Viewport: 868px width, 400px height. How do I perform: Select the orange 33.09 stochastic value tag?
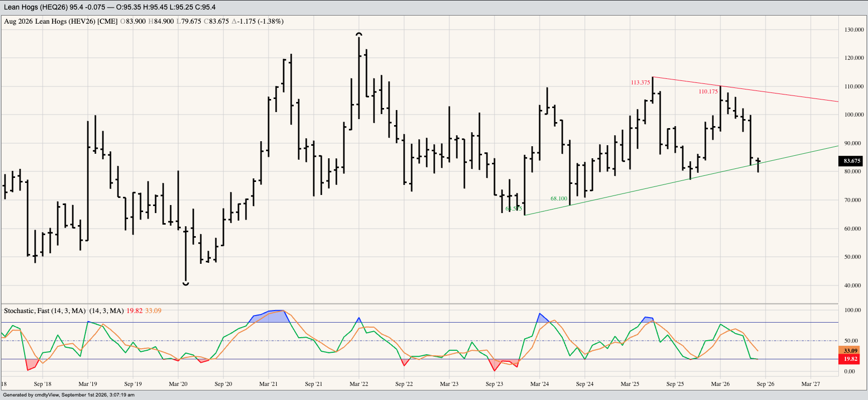coord(849,351)
